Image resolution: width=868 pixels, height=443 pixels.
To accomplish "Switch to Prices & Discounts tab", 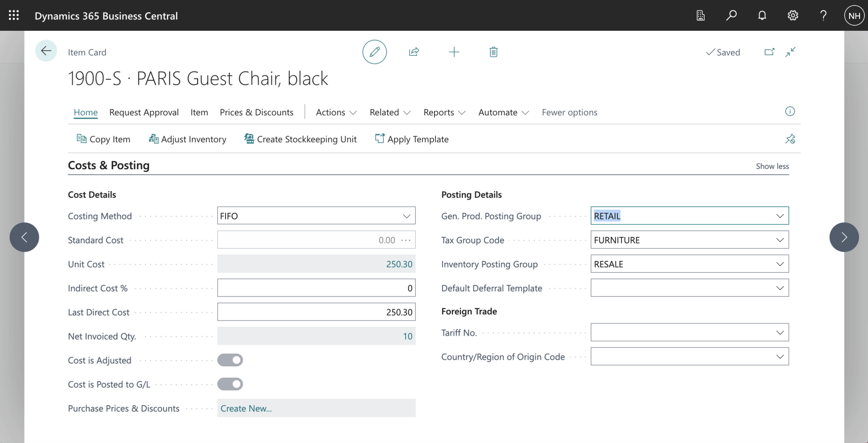I will point(256,113).
